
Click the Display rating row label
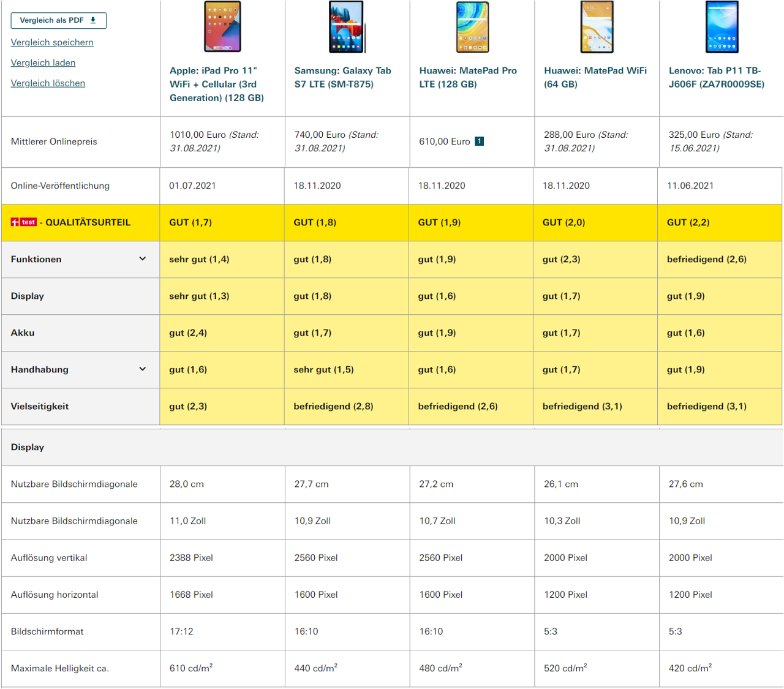(28, 296)
